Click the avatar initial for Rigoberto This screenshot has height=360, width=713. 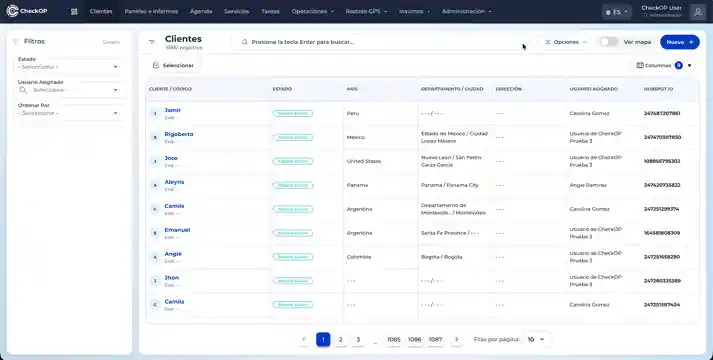point(155,137)
